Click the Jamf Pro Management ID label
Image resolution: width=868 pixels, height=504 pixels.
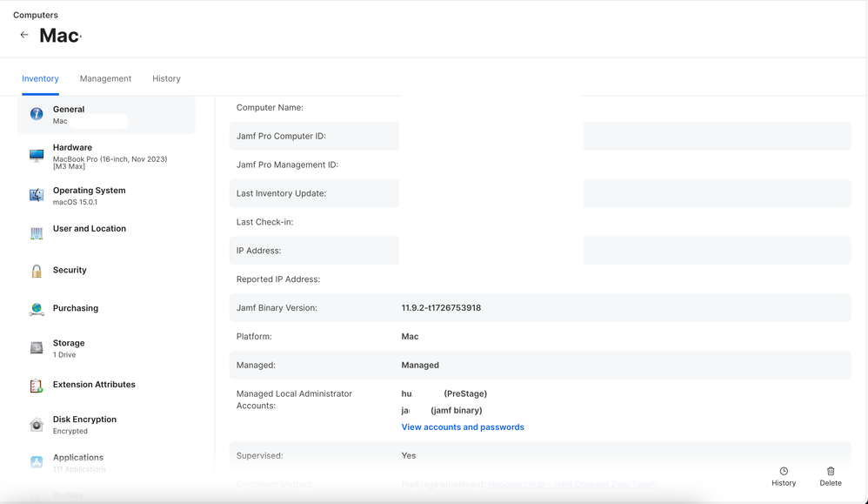pyautogui.click(x=287, y=165)
